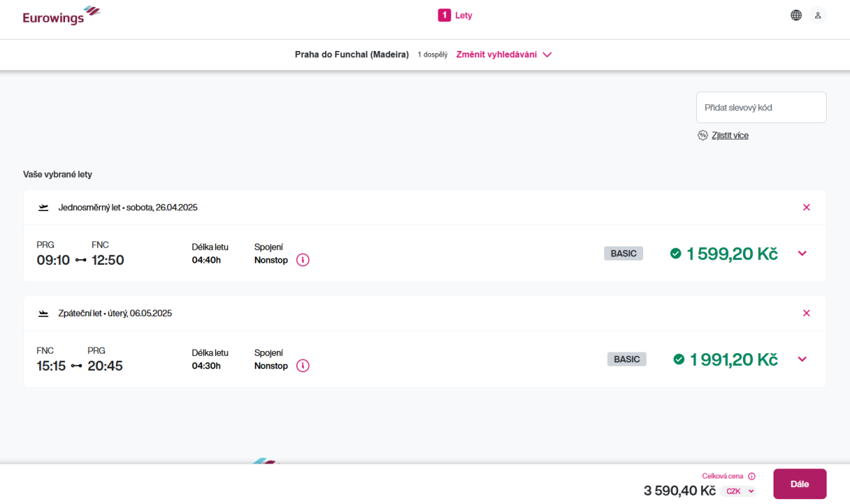Open the language globe selector
Screen dimensions: 850x504
tap(796, 15)
